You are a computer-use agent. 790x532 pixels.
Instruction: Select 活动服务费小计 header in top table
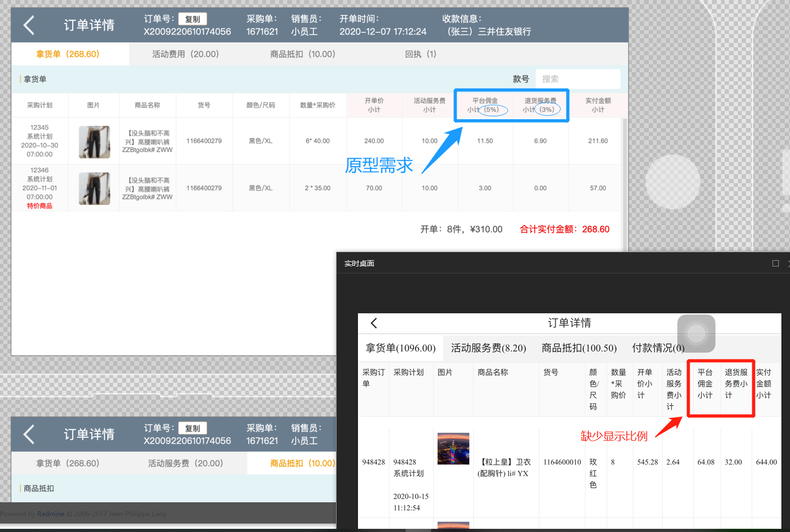(x=430, y=105)
